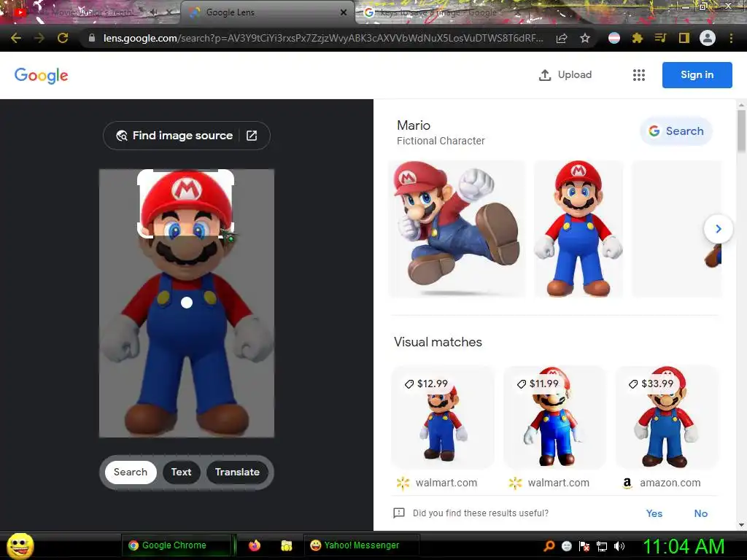747x560 pixels.
Task: Open the $12.99 Walmart Mario match
Action: [443, 417]
